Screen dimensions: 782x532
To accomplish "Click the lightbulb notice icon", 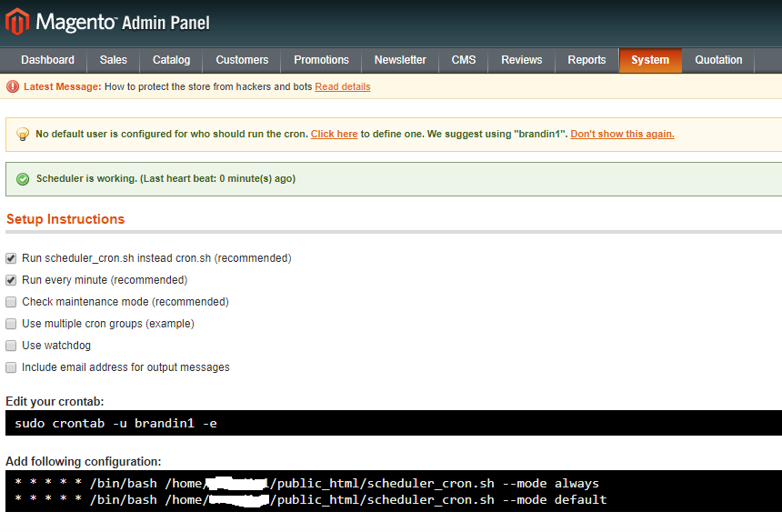I will (x=23, y=134).
